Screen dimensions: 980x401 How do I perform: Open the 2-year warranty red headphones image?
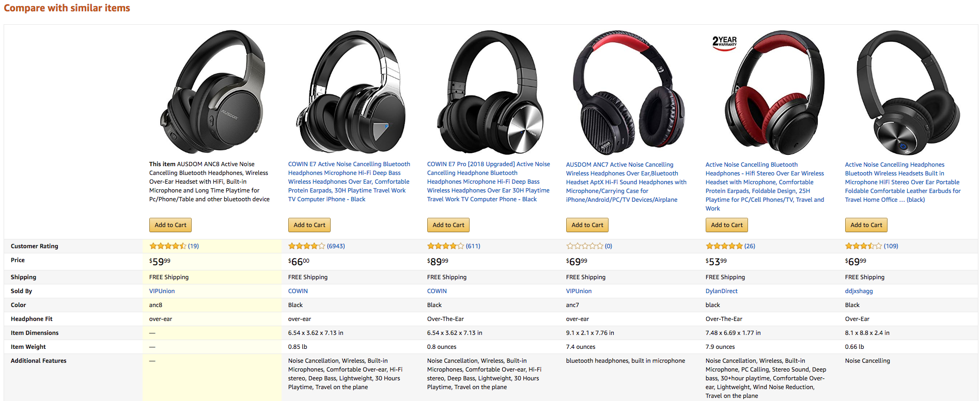(768, 93)
